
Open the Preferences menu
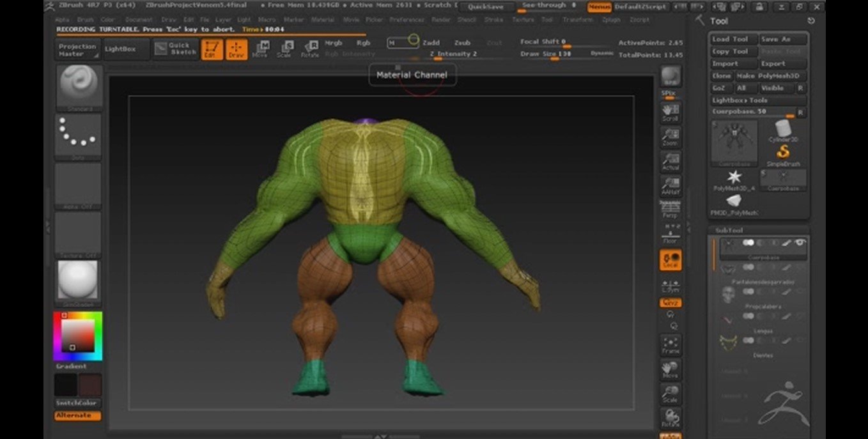pos(407,20)
